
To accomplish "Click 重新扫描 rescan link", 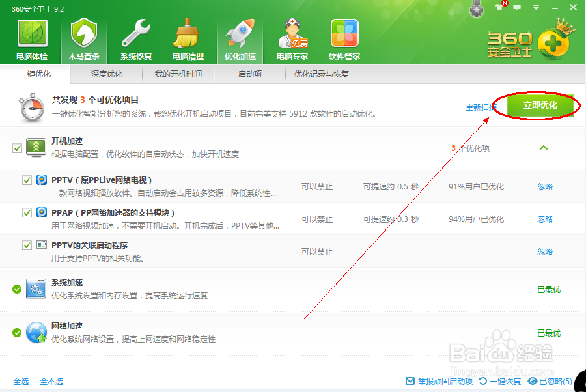I will click(x=481, y=107).
